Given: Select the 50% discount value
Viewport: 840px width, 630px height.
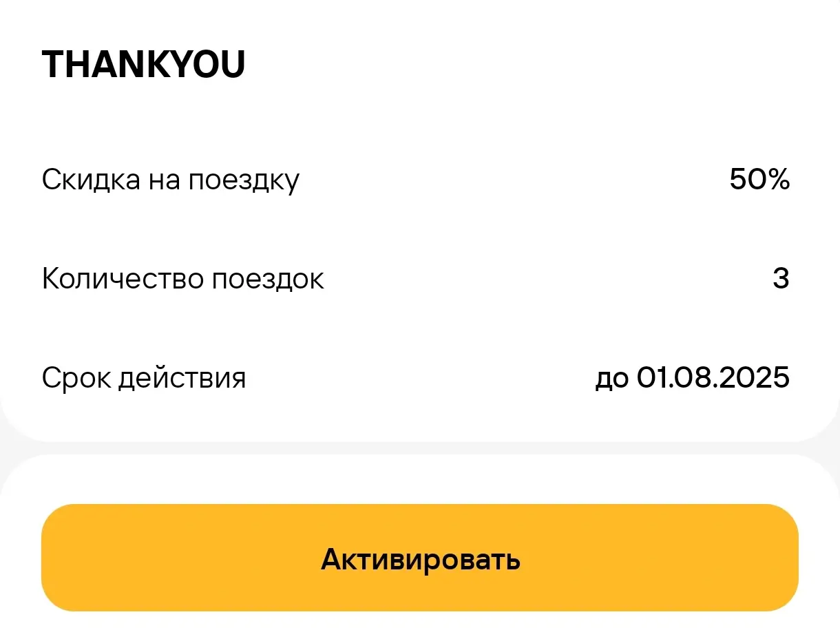Looking at the screenshot, I should tap(759, 180).
